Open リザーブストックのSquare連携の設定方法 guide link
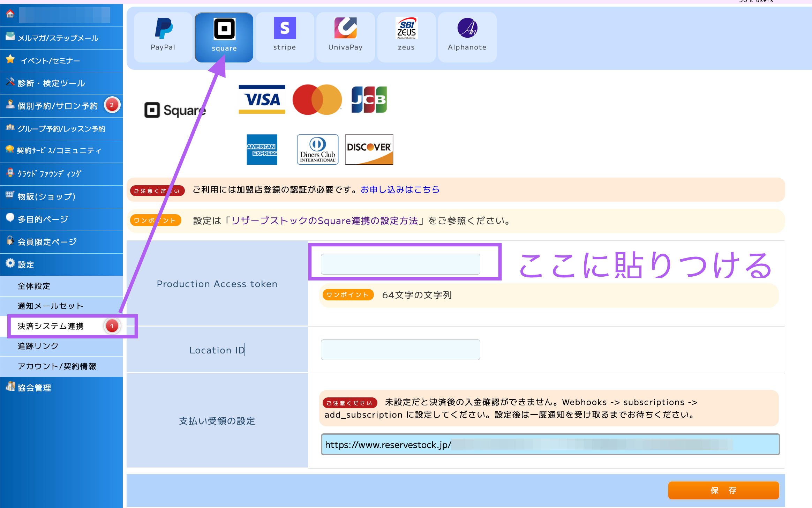This screenshot has width=812, height=508. (x=325, y=221)
